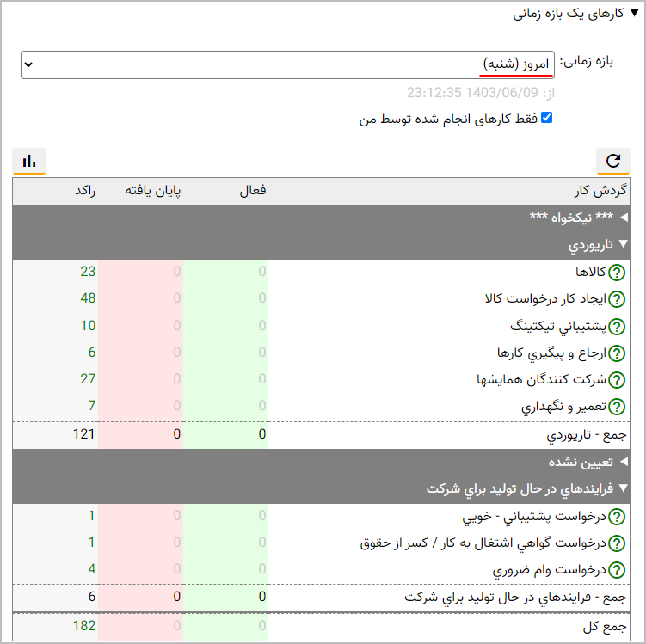The height and width of the screenshot is (644, 646).
Task: Collapse the تاریوردی group
Action: [624, 245]
